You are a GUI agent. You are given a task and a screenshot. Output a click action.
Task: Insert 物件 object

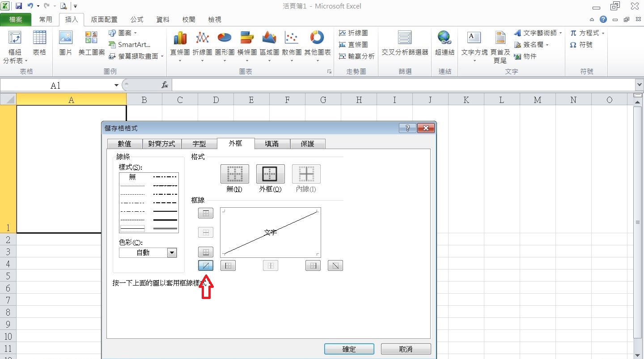coord(525,56)
